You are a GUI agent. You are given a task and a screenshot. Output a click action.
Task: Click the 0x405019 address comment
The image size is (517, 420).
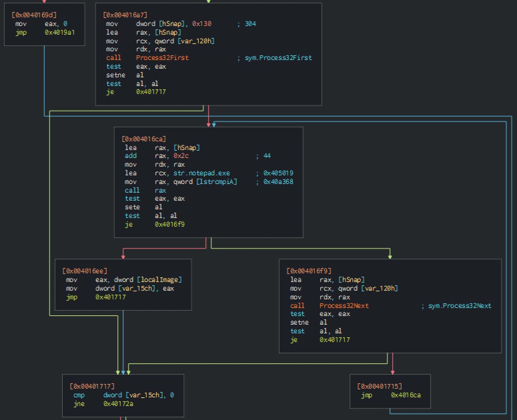click(x=278, y=173)
